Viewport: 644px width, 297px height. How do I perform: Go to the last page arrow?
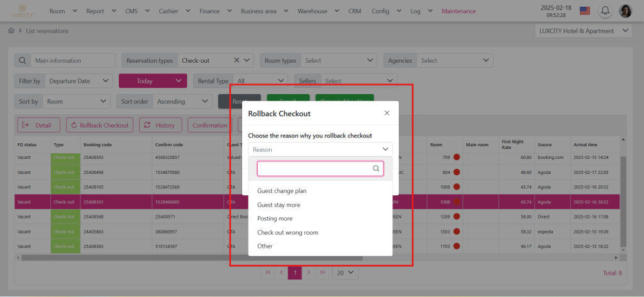point(323,273)
